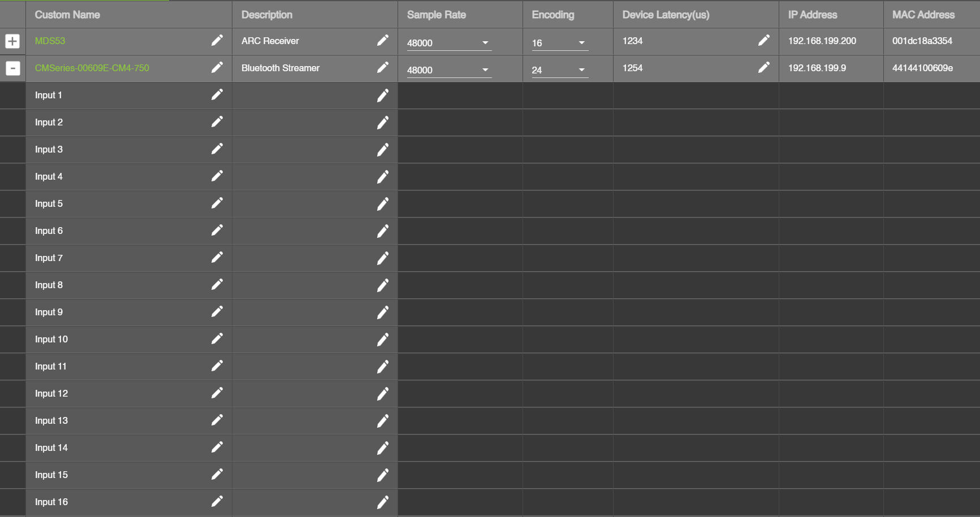Select the MDS53 device name link

click(x=50, y=41)
